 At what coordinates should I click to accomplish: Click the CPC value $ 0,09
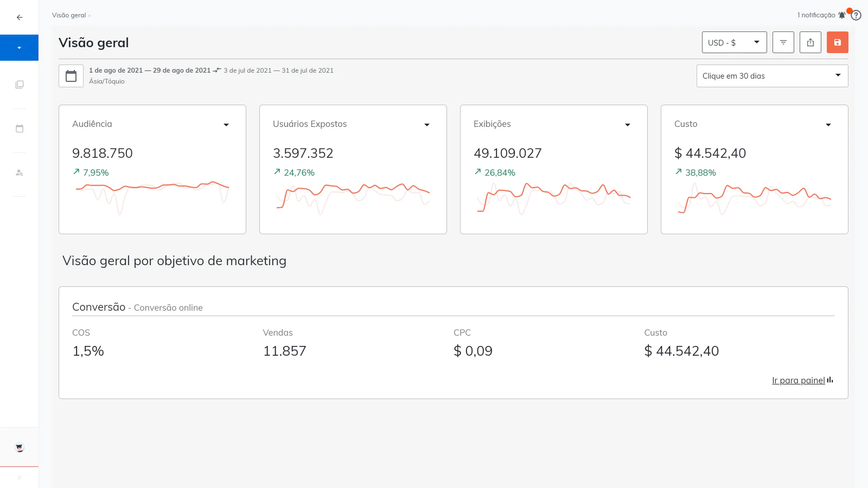(473, 351)
